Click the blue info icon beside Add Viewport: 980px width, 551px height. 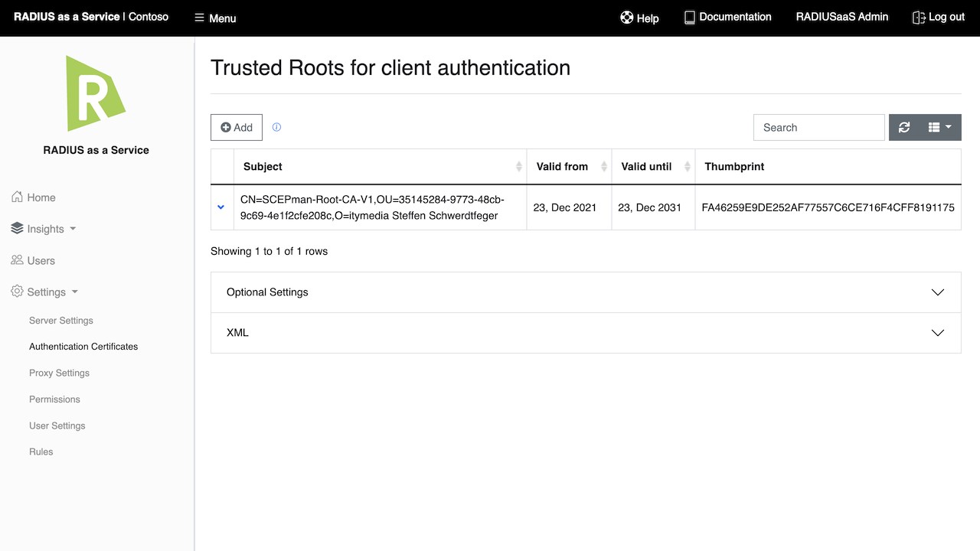click(x=276, y=127)
